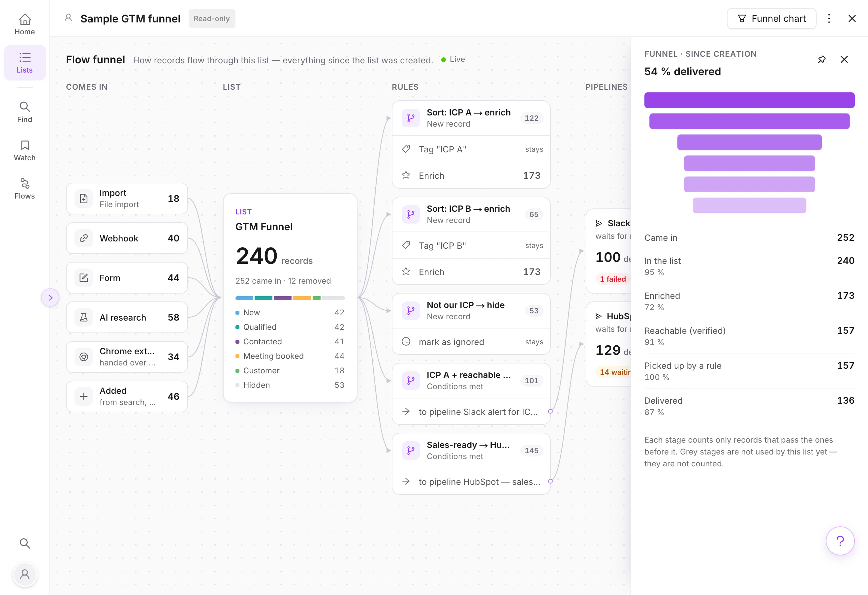Open the GTM Funnel list title
This screenshot has height=595, width=868.
coord(264,227)
